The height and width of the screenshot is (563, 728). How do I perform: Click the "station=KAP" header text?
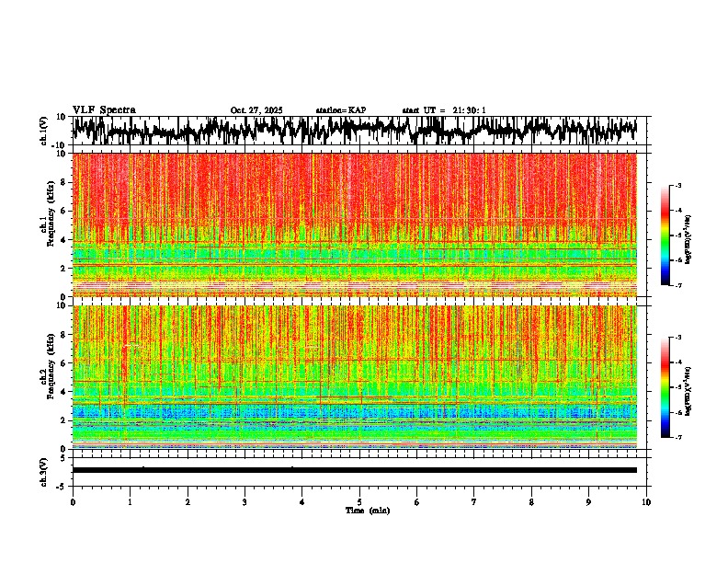coord(341,110)
